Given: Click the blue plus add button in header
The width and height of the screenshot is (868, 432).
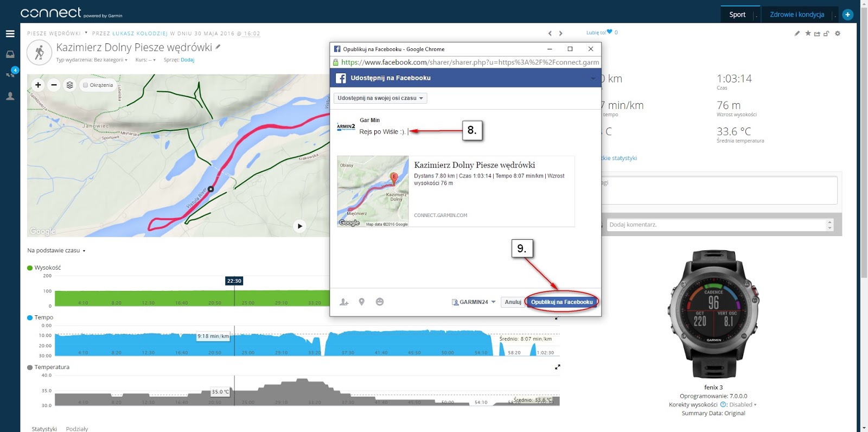Looking at the screenshot, I should 848,15.
